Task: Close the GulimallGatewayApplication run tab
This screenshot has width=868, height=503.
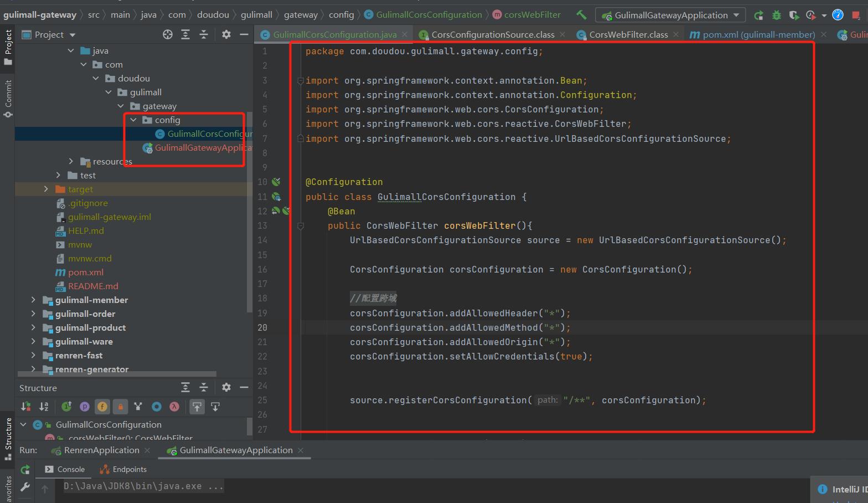Action: pyautogui.click(x=301, y=450)
